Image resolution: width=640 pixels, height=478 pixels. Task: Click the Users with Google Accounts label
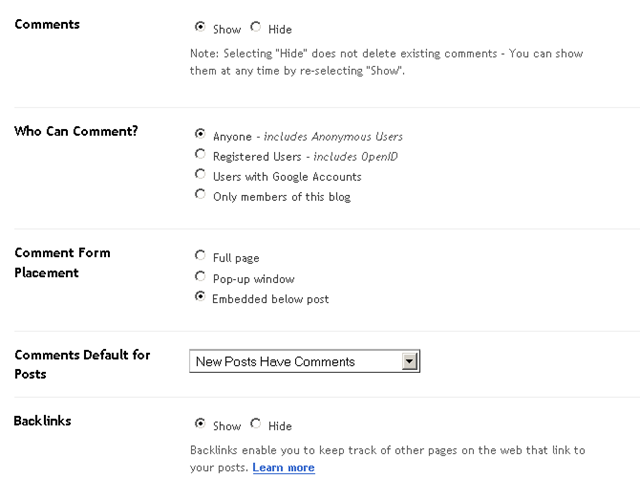click(x=287, y=177)
